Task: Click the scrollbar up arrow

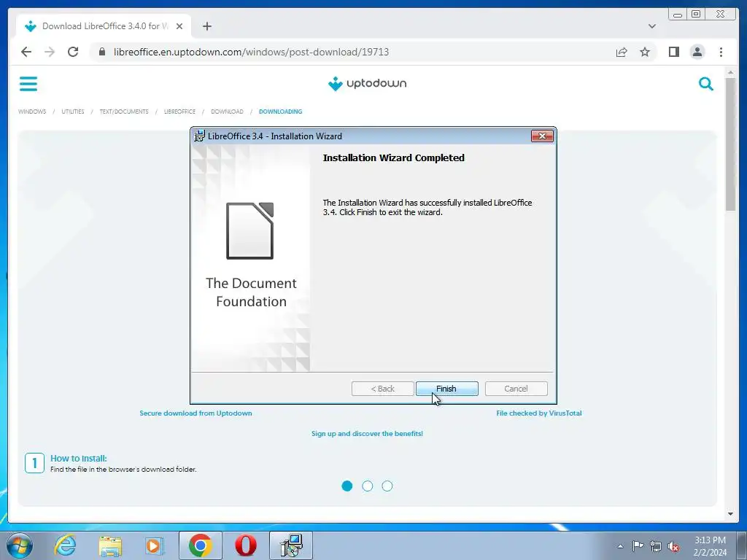Action: (730, 72)
